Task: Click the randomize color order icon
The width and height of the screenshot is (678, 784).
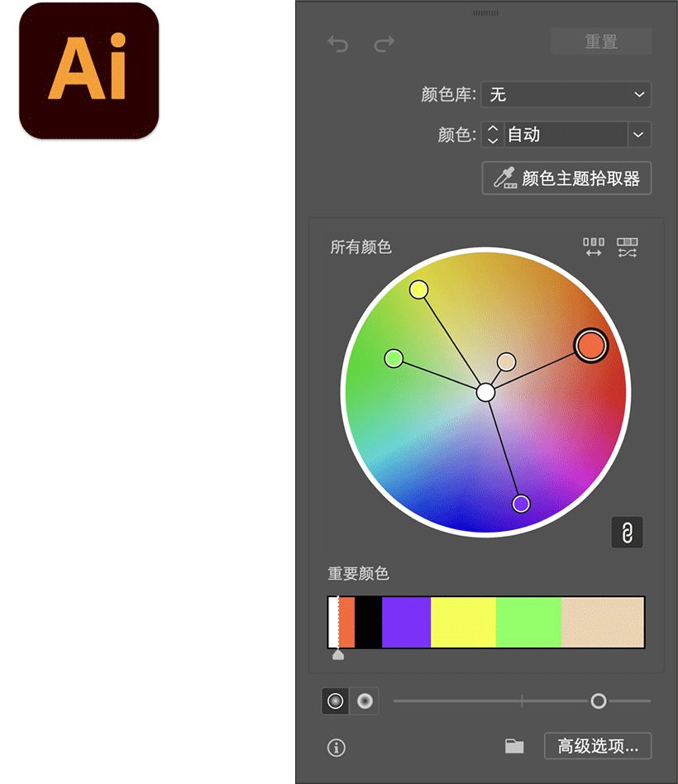Action: pos(627,246)
